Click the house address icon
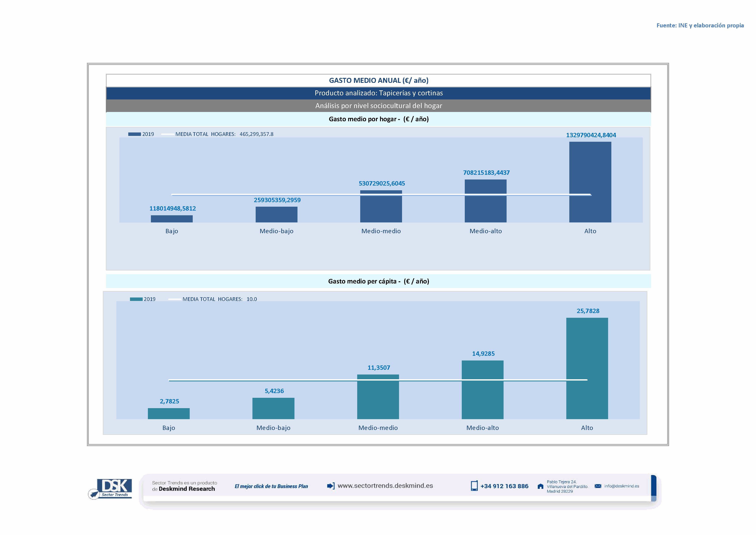Image resolution: width=756 pixels, height=535 pixels. (x=540, y=486)
